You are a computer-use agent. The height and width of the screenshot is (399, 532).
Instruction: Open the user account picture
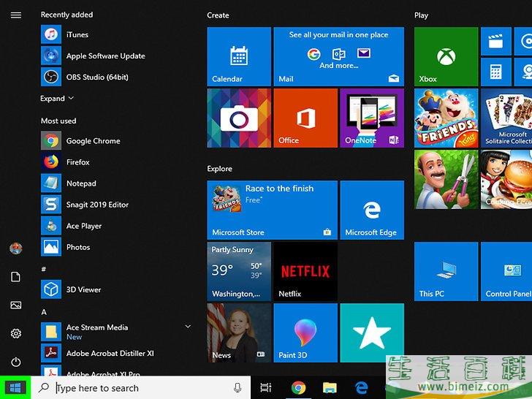(15, 248)
